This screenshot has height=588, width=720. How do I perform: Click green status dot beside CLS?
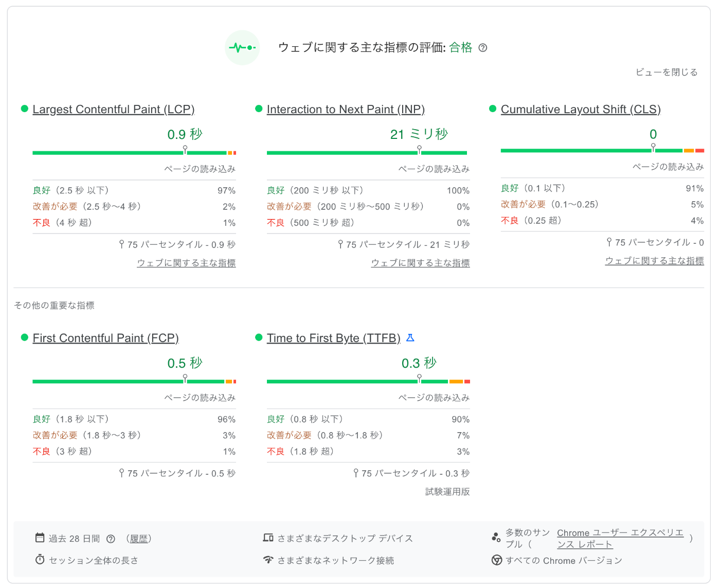click(493, 109)
